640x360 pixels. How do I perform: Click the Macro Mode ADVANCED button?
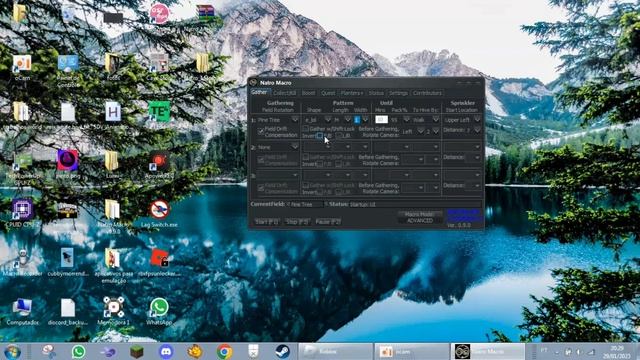pyautogui.click(x=420, y=218)
